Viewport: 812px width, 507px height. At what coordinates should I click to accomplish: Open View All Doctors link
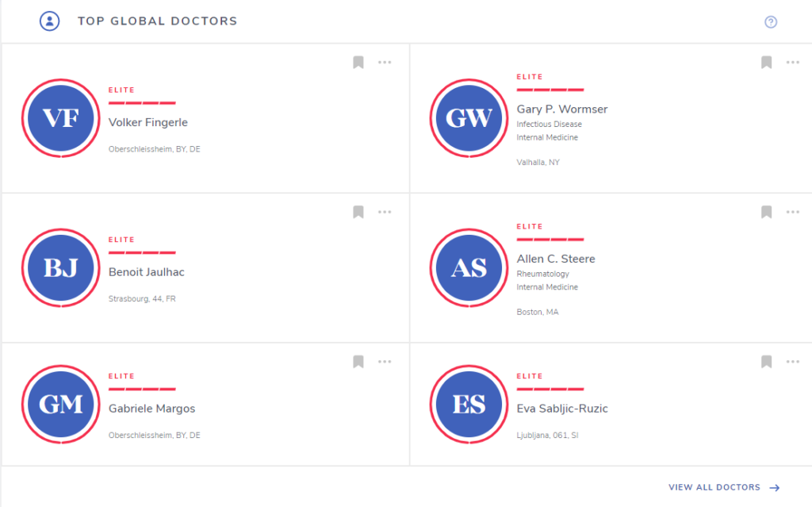point(724,487)
